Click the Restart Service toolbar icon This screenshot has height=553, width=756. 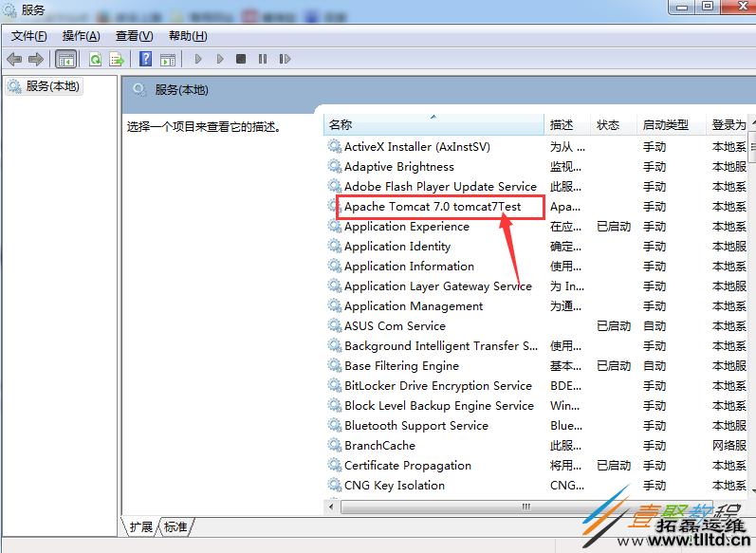pos(285,59)
